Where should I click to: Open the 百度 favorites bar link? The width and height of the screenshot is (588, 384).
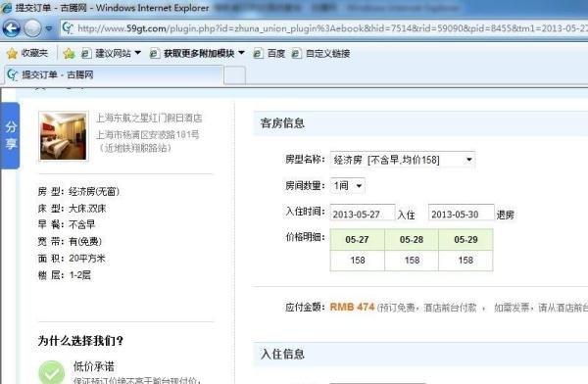tap(269, 54)
